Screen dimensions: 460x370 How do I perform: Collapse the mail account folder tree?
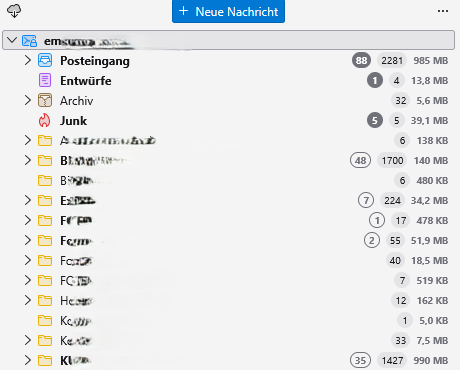point(12,40)
